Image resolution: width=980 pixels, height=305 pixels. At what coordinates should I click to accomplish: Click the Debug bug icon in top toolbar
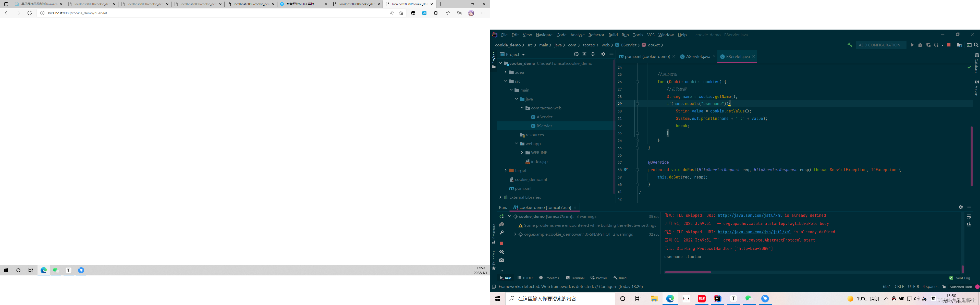point(920,45)
